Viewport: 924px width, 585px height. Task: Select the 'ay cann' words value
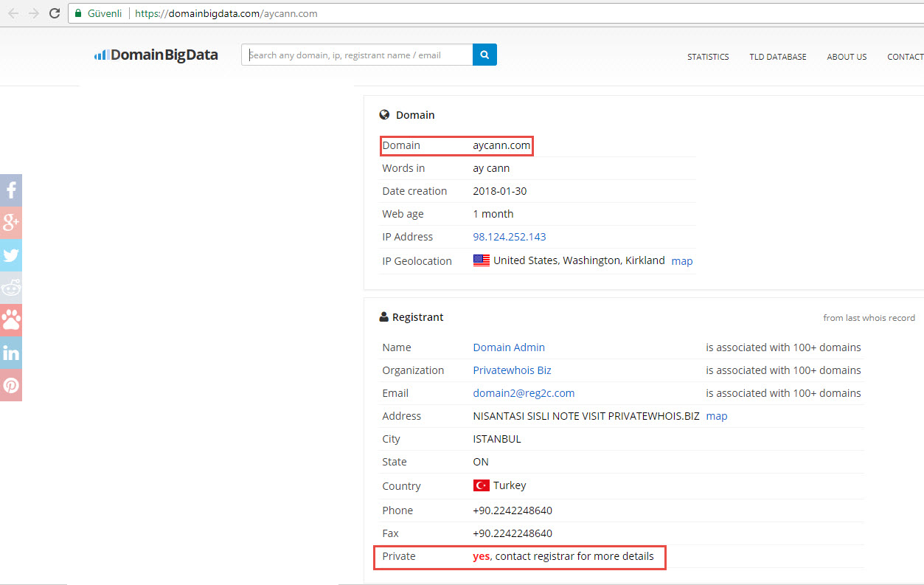point(491,168)
